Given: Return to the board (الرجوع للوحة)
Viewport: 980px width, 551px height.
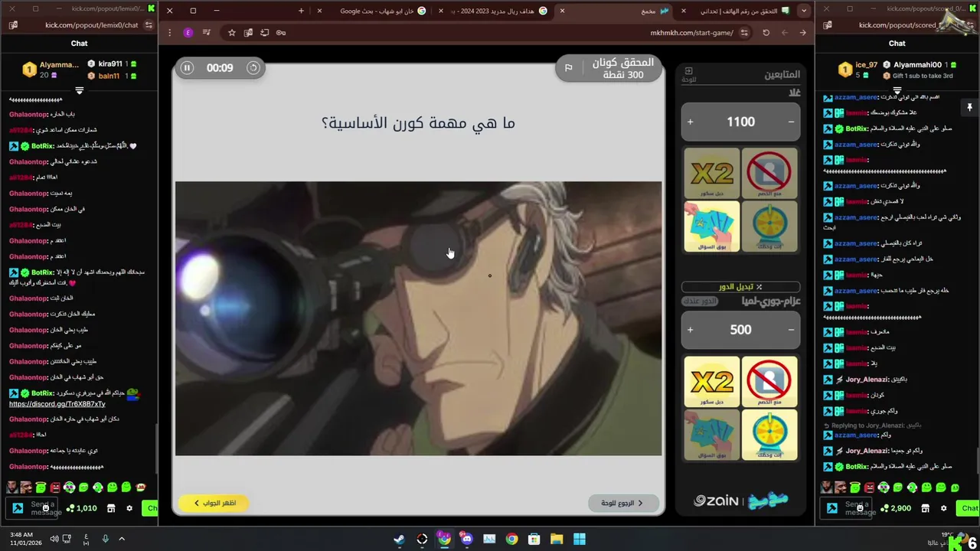Looking at the screenshot, I should [623, 503].
